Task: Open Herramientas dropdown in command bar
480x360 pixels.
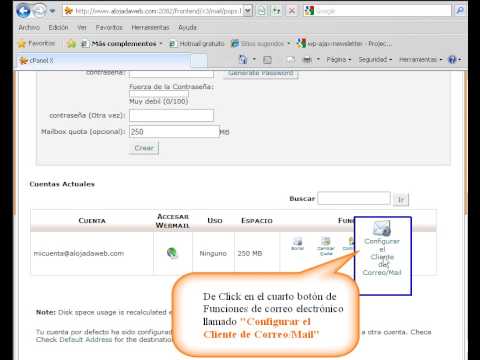Action: pos(421,60)
